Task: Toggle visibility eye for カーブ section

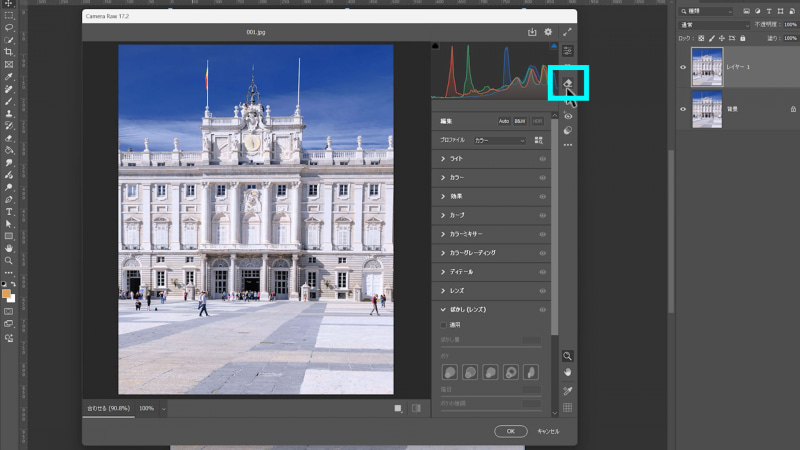Action: point(542,215)
